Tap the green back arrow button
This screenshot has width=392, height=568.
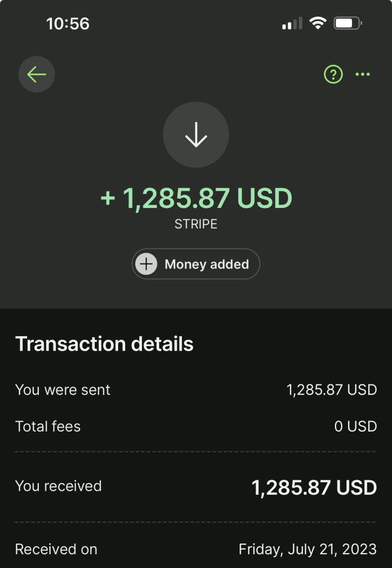(x=37, y=74)
